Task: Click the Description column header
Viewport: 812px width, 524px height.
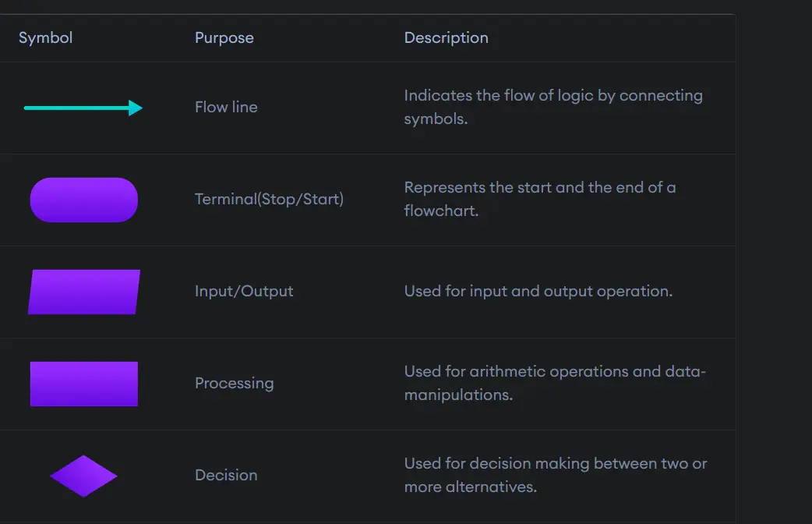Action: click(446, 37)
